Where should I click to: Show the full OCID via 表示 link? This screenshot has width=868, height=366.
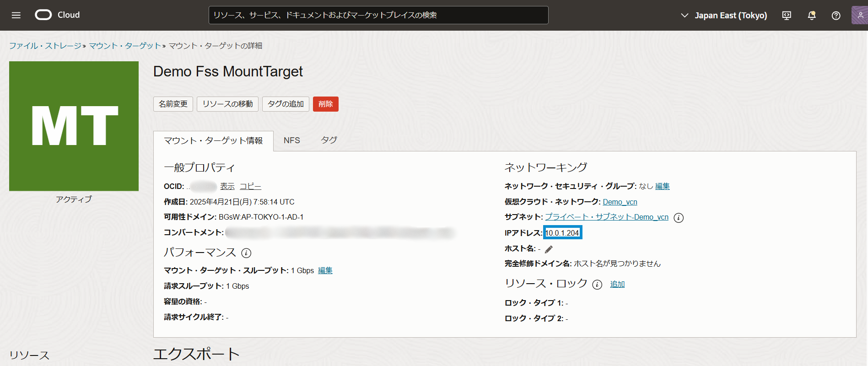pyautogui.click(x=227, y=186)
